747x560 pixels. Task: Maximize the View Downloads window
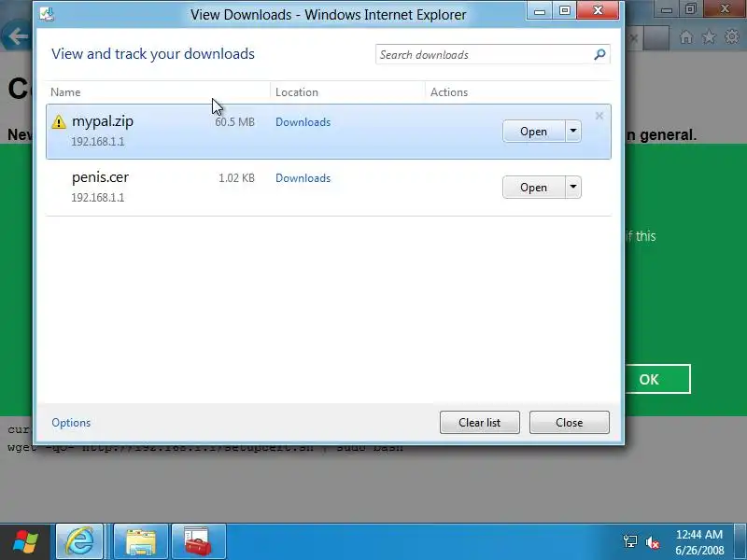pos(565,10)
